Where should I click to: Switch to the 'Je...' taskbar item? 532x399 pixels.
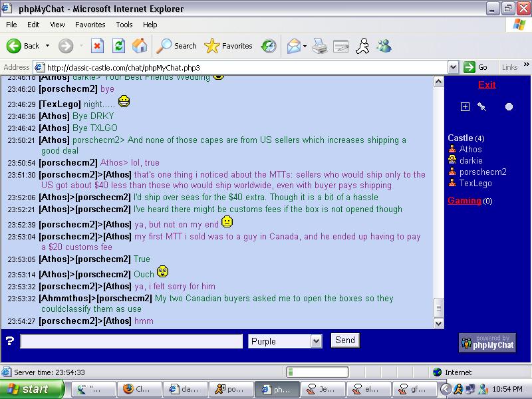click(323, 389)
